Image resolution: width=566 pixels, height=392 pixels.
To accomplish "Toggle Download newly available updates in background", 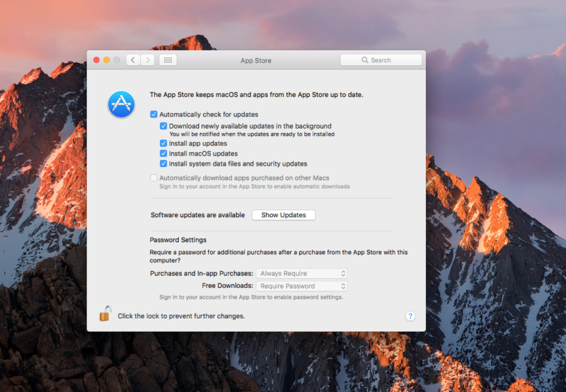I will click(163, 126).
